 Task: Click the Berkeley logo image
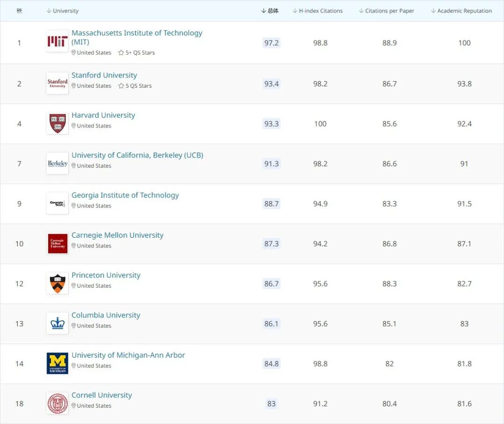(57, 163)
